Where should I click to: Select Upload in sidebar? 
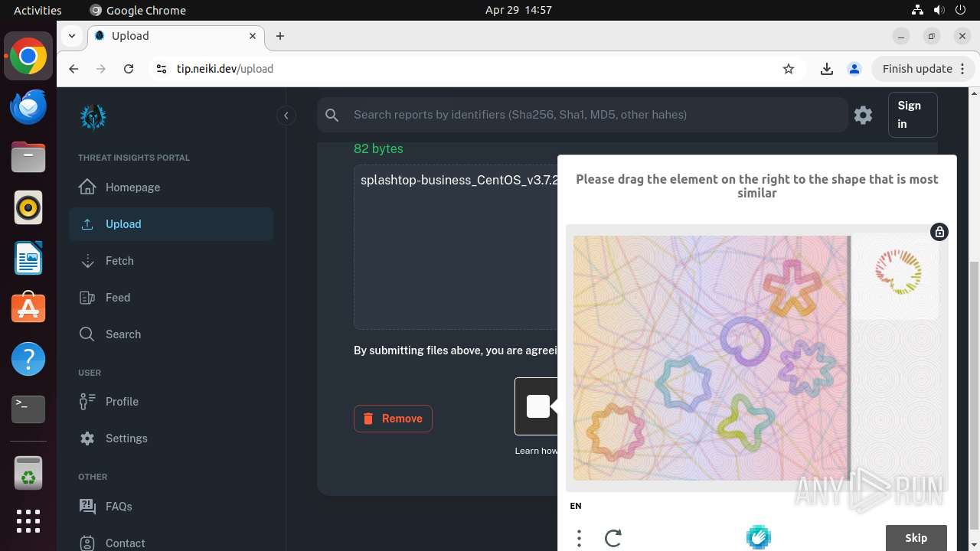pyautogui.click(x=171, y=224)
